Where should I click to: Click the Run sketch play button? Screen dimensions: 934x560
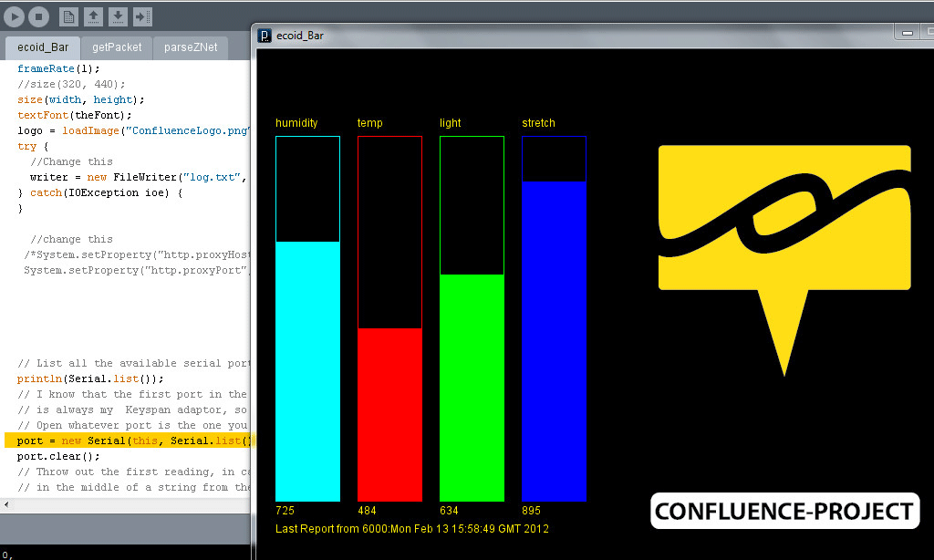coord(16,16)
